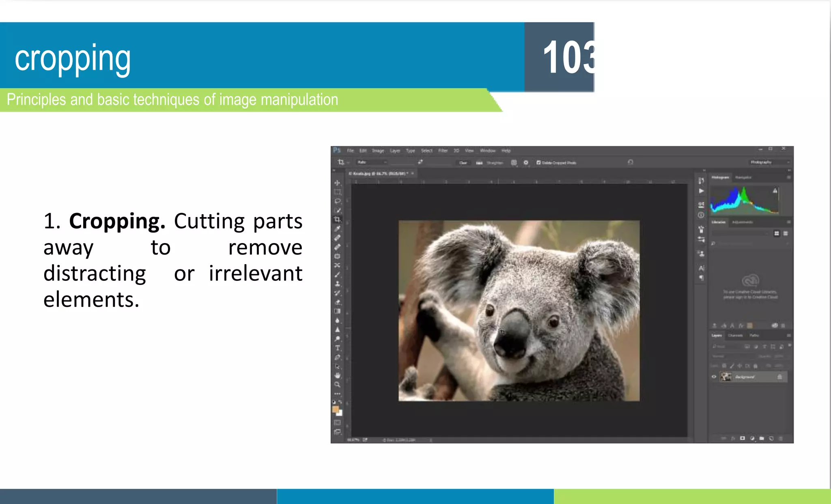
Task: Open the Actions play icon in dock
Action: click(x=701, y=191)
